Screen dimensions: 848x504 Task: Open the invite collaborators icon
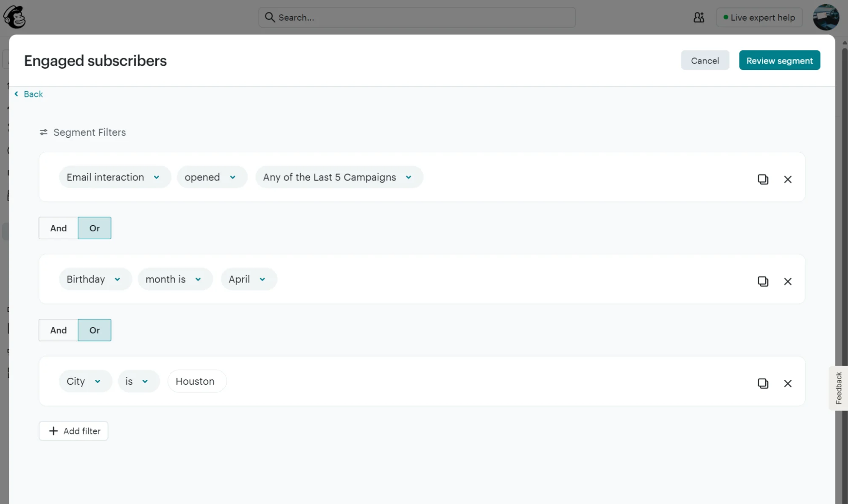coord(699,17)
